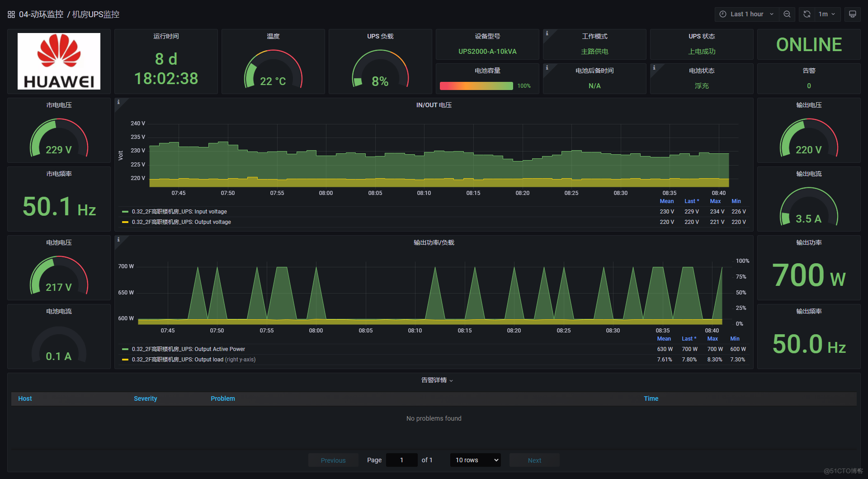The height and width of the screenshot is (479, 868).
Task: Click Output Active Power green swatch
Action: coord(125,349)
